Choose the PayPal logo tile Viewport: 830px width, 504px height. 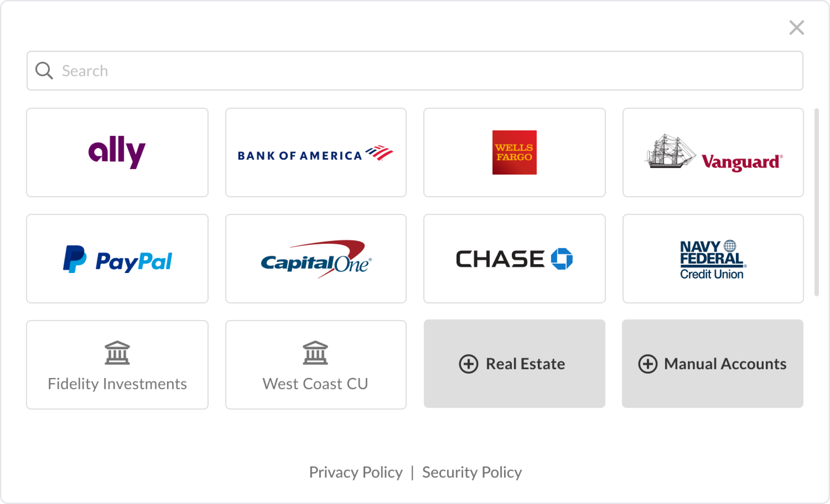coord(117,259)
